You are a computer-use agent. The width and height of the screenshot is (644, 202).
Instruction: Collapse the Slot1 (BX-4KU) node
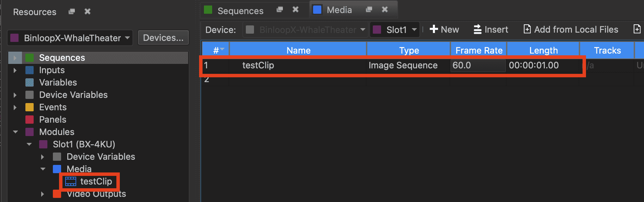pyautogui.click(x=29, y=144)
